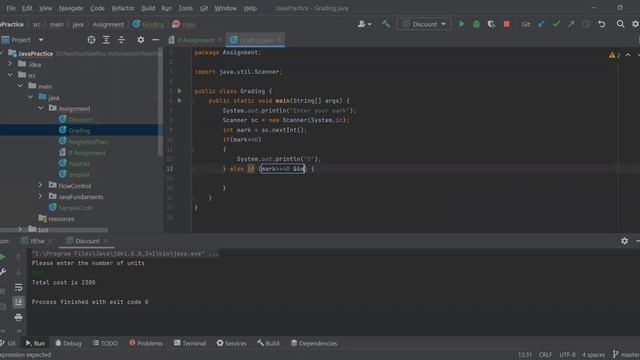The height and width of the screenshot is (360, 640).
Task: Rollback changes with the undo arrow icon
Action: pyautogui.click(x=602, y=24)
